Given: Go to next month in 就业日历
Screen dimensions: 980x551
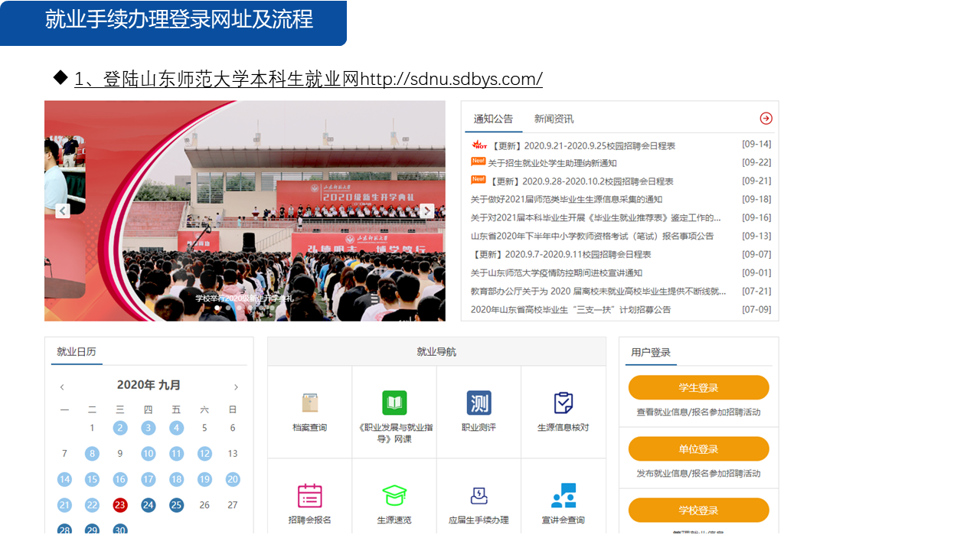Looking at the screenshot, I should click(236, 387).
